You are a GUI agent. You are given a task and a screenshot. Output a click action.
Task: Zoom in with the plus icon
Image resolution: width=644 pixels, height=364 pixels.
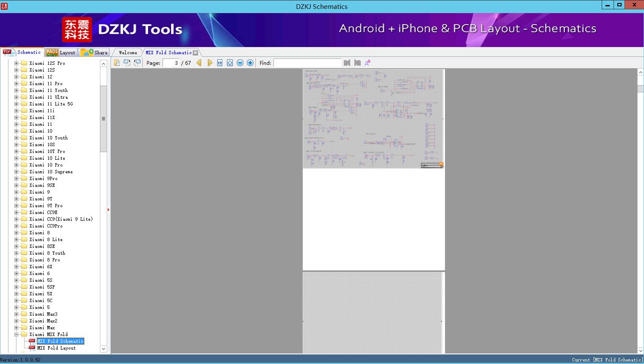click(250, 63)
